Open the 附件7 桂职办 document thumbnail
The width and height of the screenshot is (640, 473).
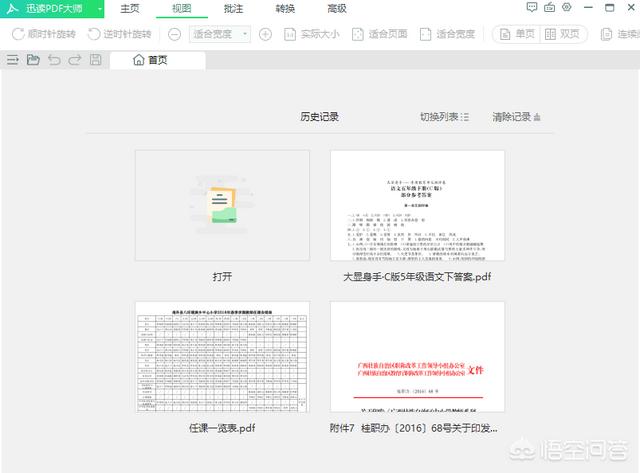click(x=417, y=357)
